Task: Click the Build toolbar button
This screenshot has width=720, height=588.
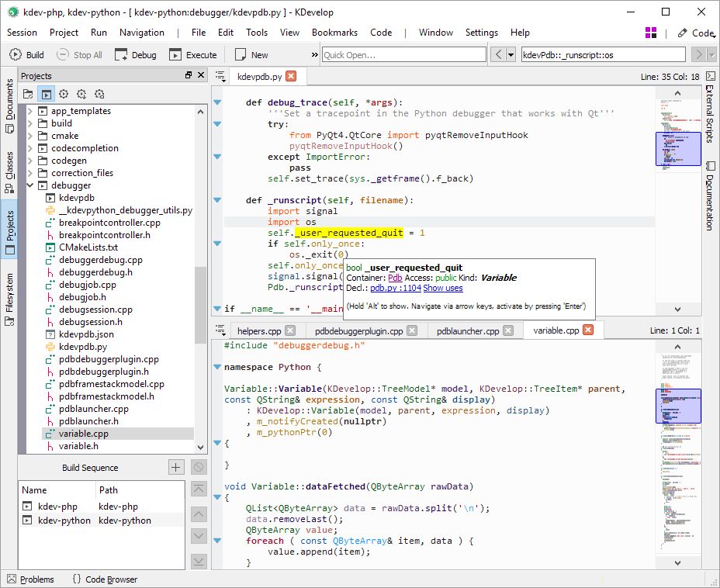Action: point(26,55)
